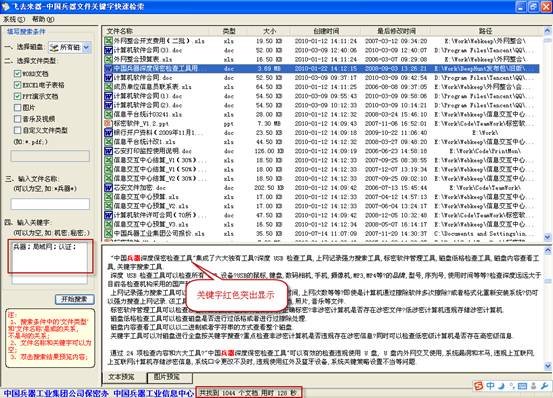Image resolution: width=553 pixels, height=398 pixels.
Task: Click the file name input field
Action: [50, 204]
